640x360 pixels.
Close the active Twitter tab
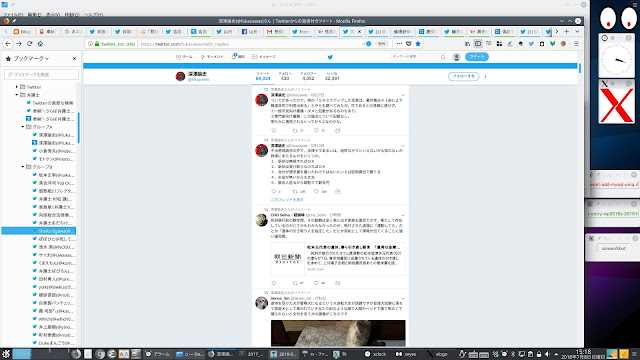[359, 31]
